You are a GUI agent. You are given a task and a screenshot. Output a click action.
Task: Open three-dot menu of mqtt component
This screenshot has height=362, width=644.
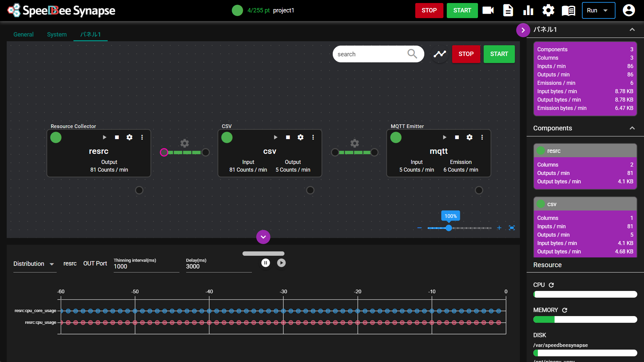(x=482, y=137)
